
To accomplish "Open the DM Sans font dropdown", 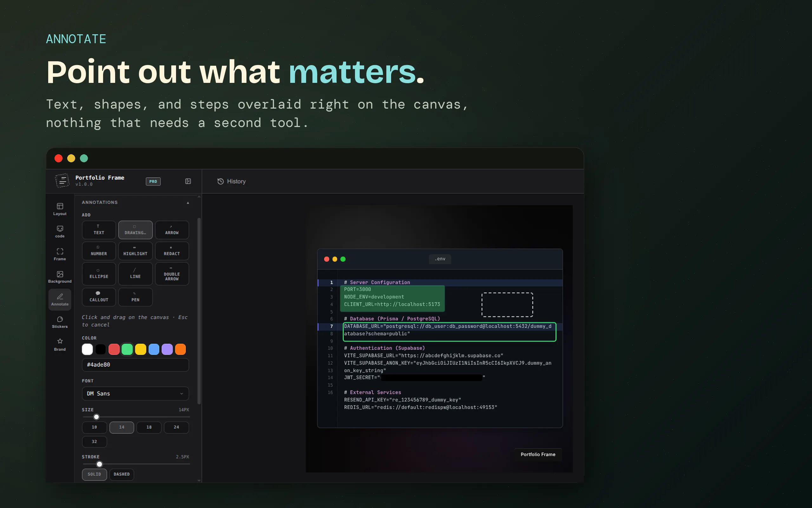I will point(135,393).
